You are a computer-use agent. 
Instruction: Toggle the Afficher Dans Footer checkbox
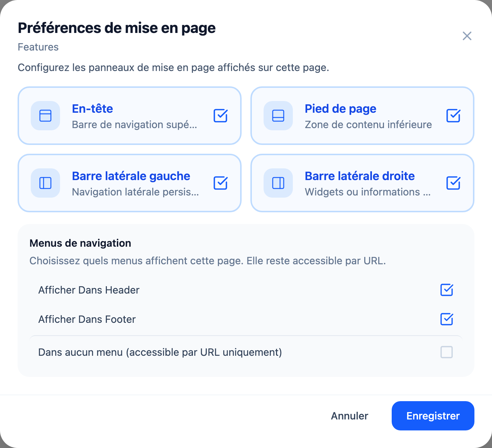click(447, 319)
